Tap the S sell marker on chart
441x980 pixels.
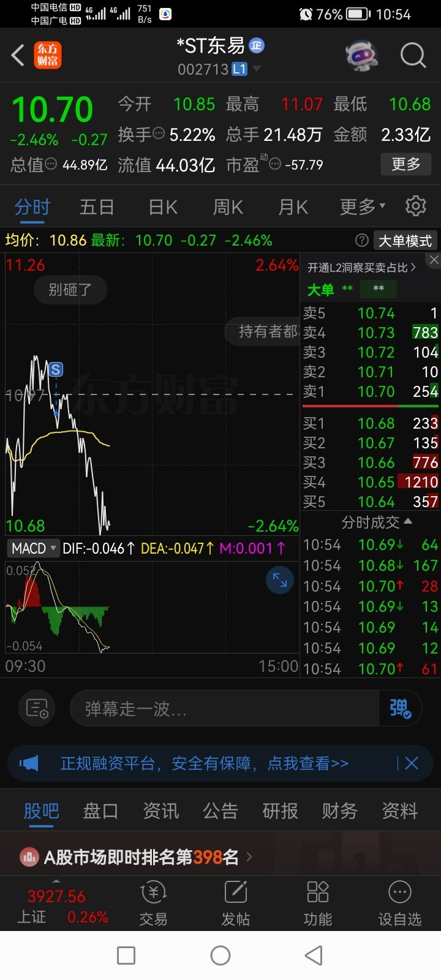click(56, 369)
